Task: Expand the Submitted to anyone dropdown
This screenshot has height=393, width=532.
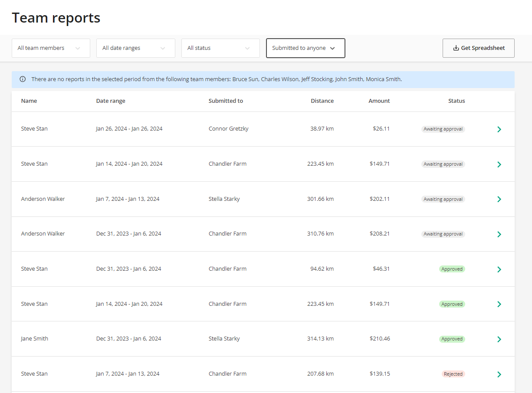Action: (305, 48)
